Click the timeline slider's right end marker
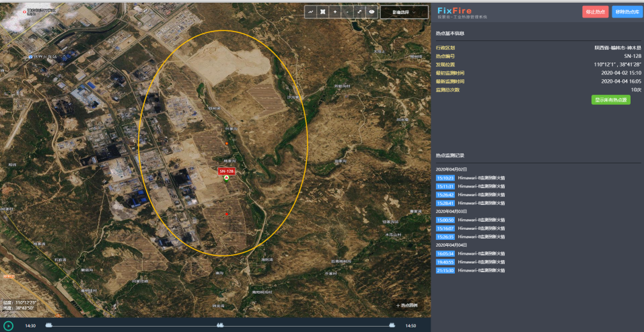Image resolution: width=644 pixels, height=332 pixels. click(391, 325)
